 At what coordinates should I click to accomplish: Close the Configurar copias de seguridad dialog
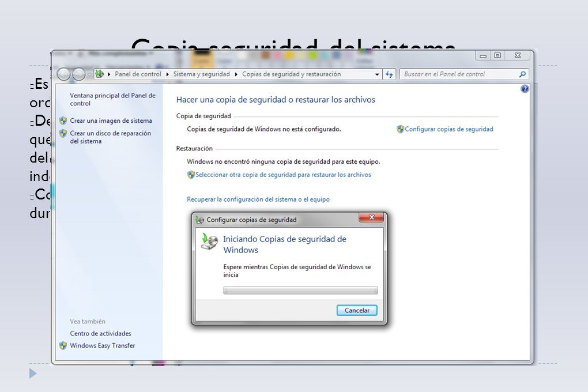[371, 217]
